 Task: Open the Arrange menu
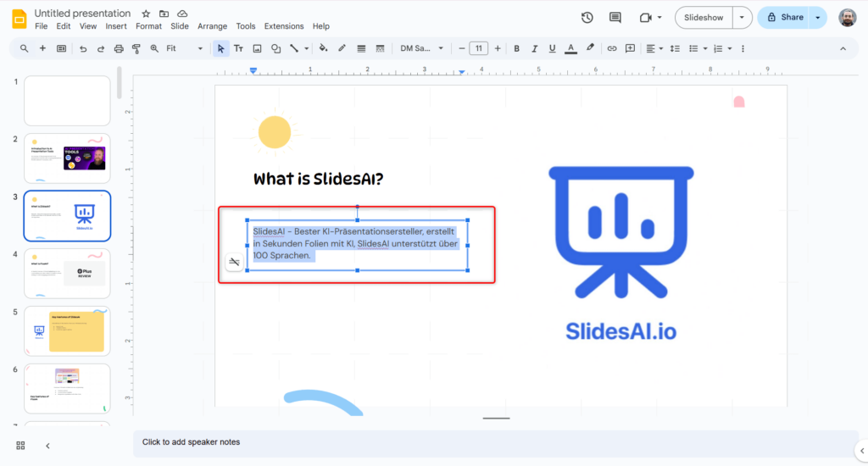[212, 26]
